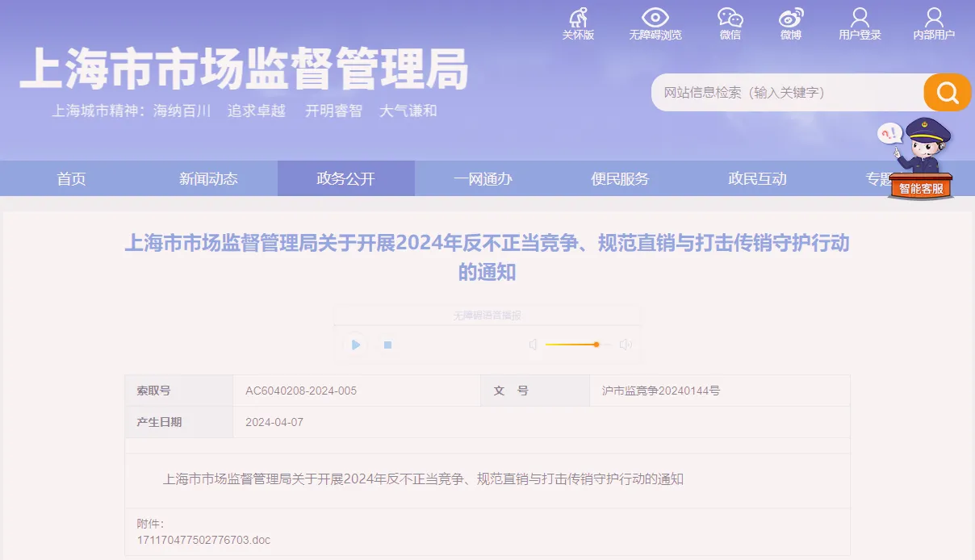
Task: Click the 无障碍语音播报 player label
Action: pyautogui.click(x=487, y=315)
